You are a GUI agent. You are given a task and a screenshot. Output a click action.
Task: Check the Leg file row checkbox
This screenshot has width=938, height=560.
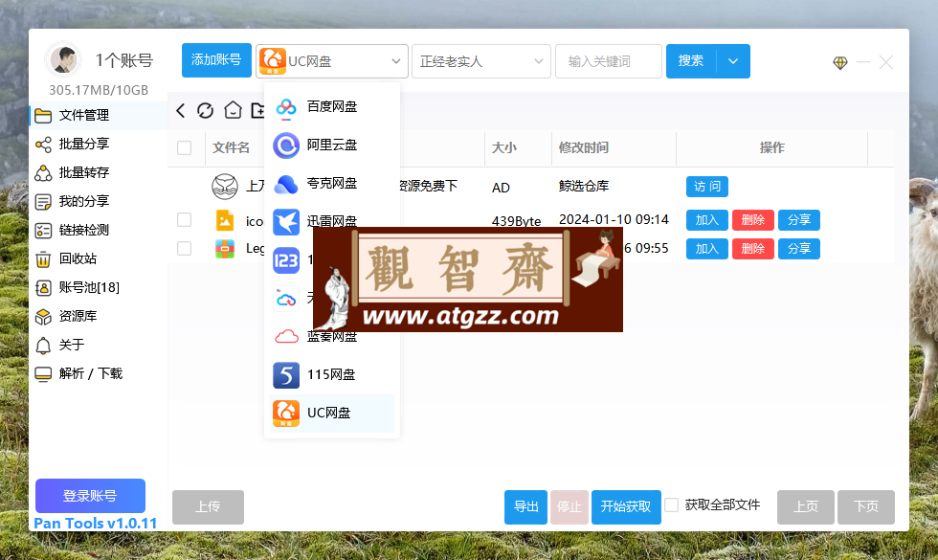pos(184,248)
